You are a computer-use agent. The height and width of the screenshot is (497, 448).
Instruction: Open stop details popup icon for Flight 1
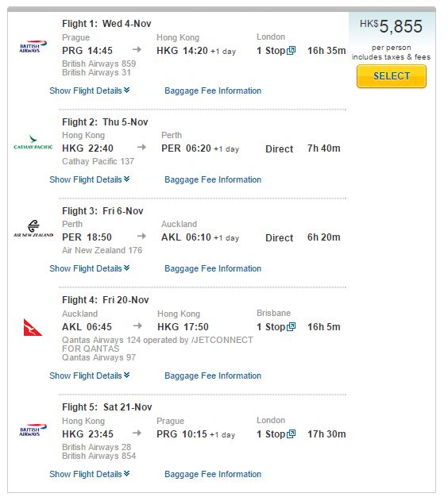[x=291, y=51]
